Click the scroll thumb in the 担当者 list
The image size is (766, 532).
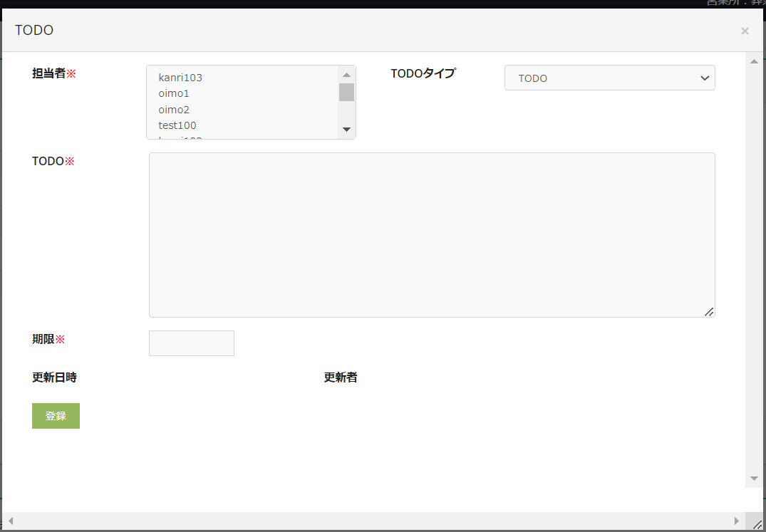[346, 92]
